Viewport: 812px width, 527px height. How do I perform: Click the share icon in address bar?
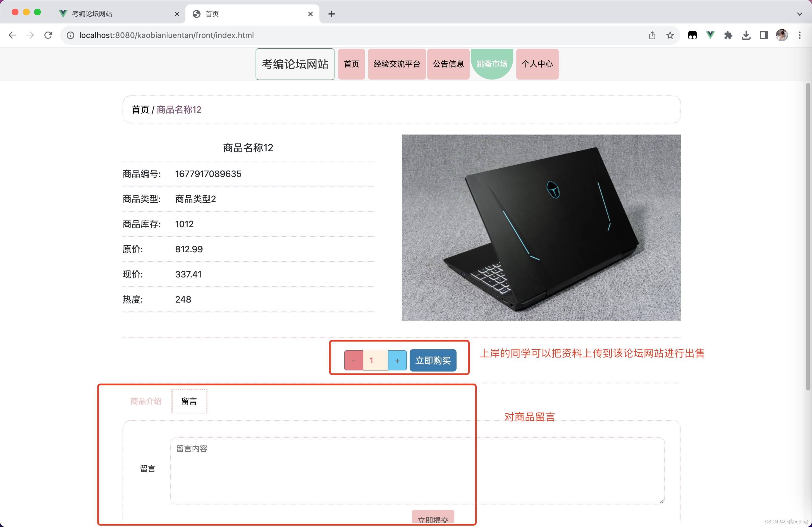[x=652, y=35]
